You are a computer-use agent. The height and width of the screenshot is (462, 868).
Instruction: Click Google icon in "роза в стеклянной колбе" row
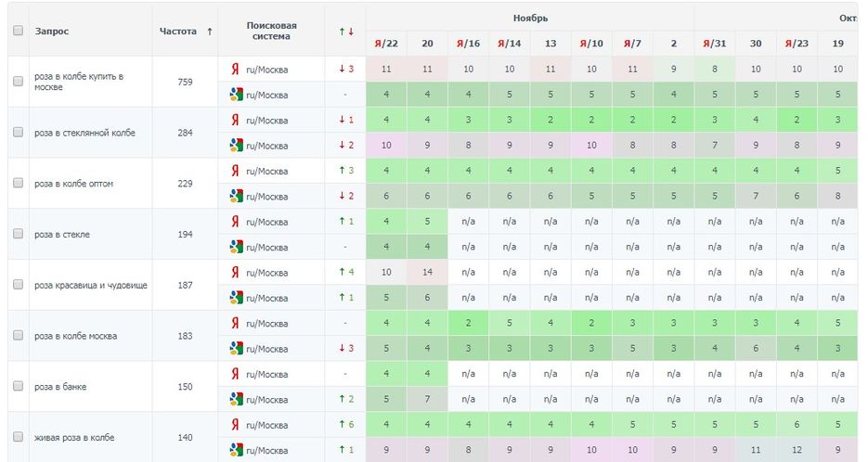pos(236,146)
